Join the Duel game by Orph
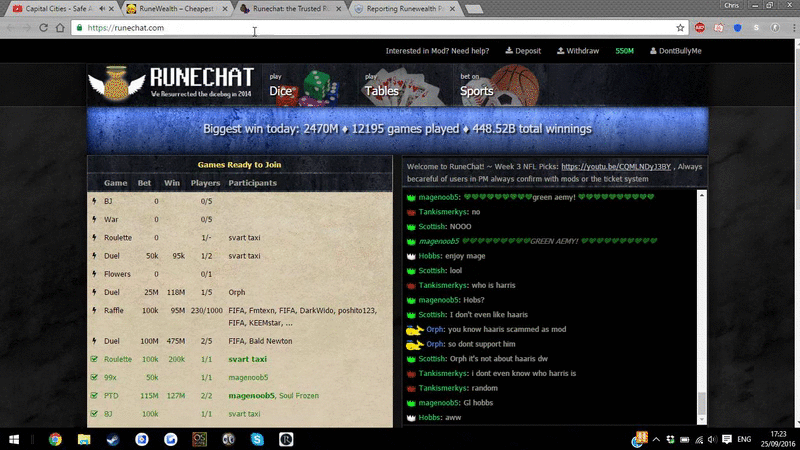 (240, 292)
